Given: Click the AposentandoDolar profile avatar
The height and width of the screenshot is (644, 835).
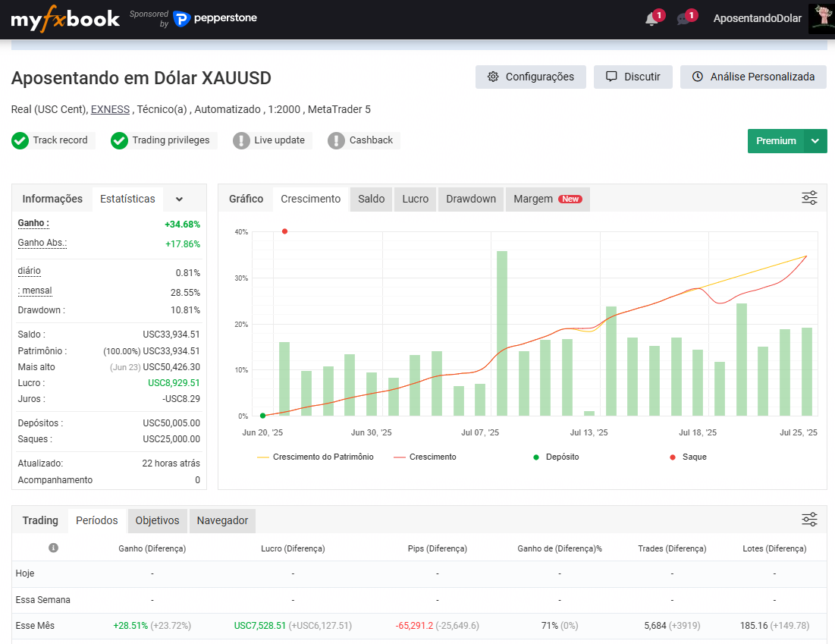Looking at the screenshot, I should click(821, 19).
